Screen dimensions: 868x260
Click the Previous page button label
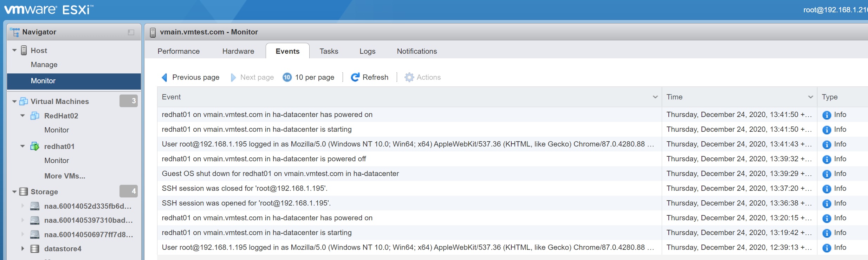pyautogui.click(x=196, y=77)
